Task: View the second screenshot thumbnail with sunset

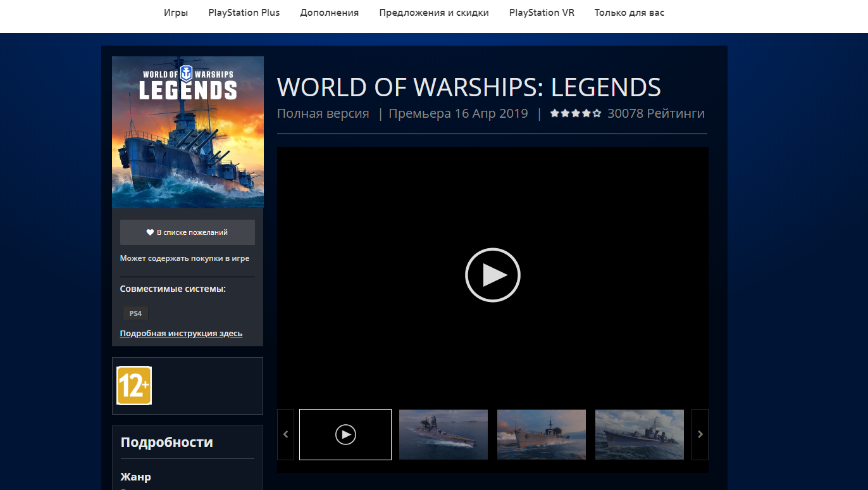Action: click(541, 434)
